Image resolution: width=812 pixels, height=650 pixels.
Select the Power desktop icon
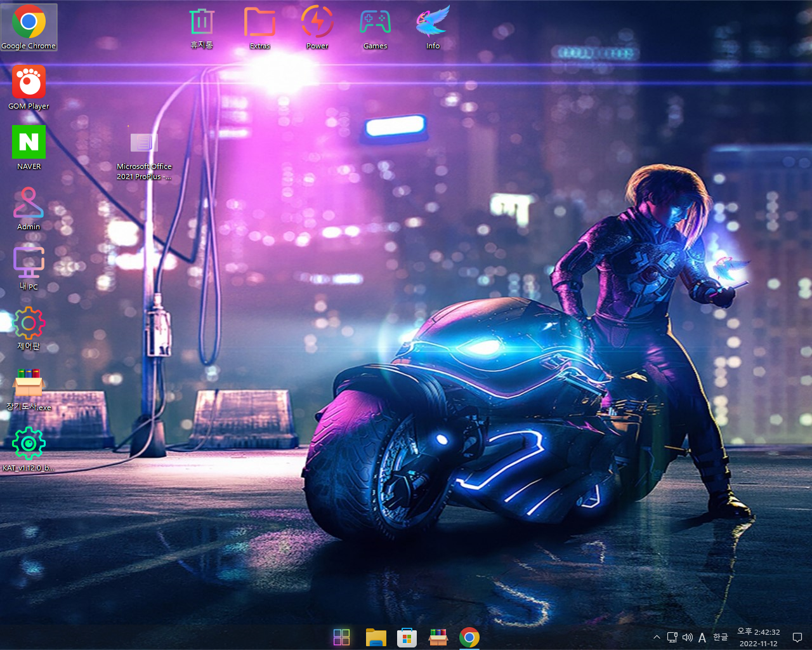(317, 27)
